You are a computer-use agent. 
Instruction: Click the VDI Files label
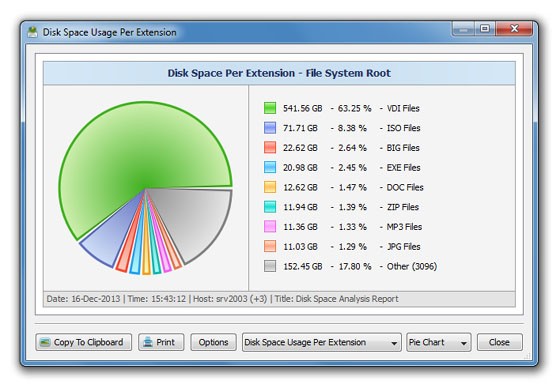[x=403, y=108]
